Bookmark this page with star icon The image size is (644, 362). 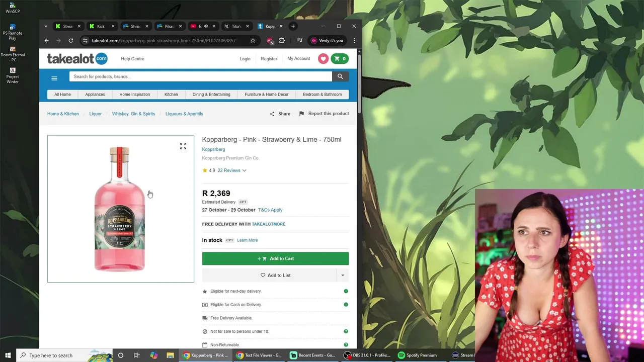[x=253, y=41]
